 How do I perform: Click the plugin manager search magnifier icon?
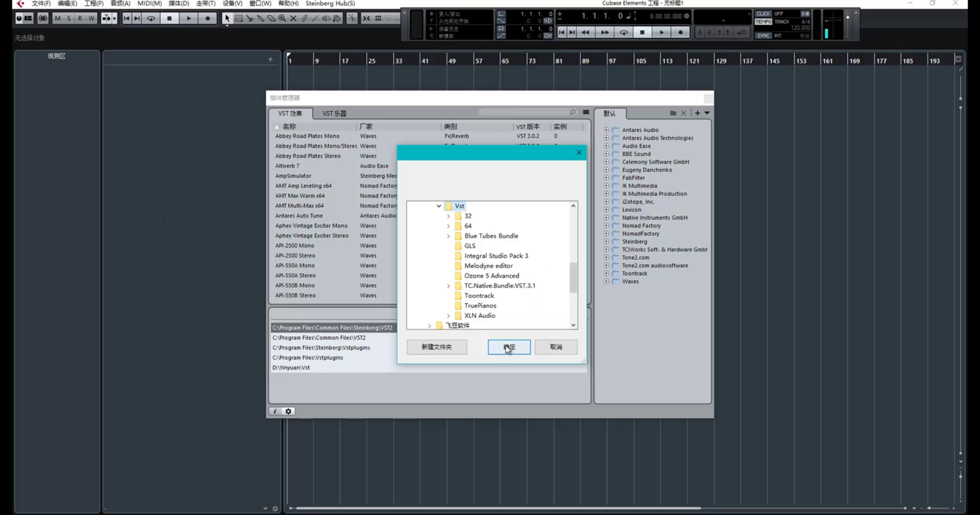pyautogui.click(x=573, y=112)
